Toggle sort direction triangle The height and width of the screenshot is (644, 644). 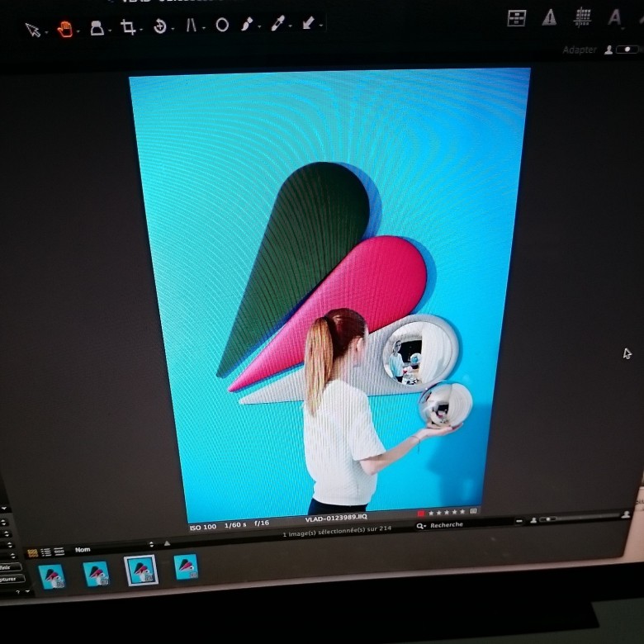(x=167, y=543)
